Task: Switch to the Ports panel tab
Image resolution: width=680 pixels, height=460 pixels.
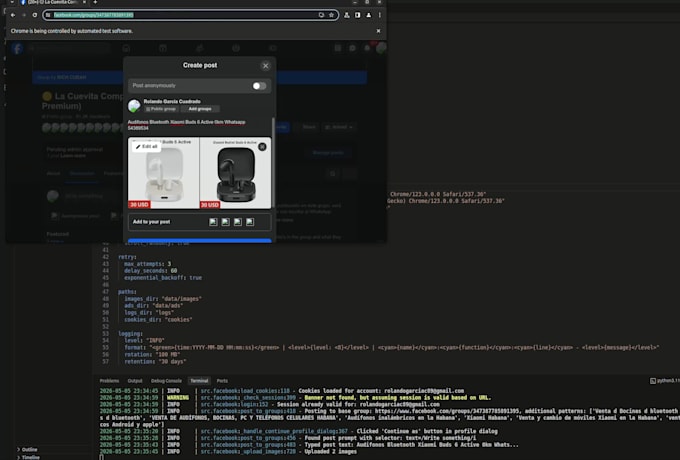Action: tap(222, 381)
